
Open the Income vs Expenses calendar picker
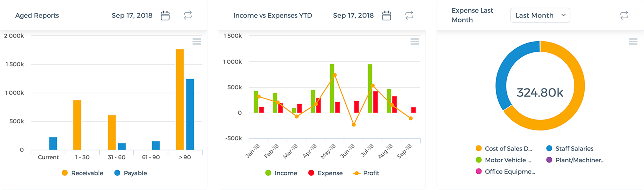click(x=386, y=15)
